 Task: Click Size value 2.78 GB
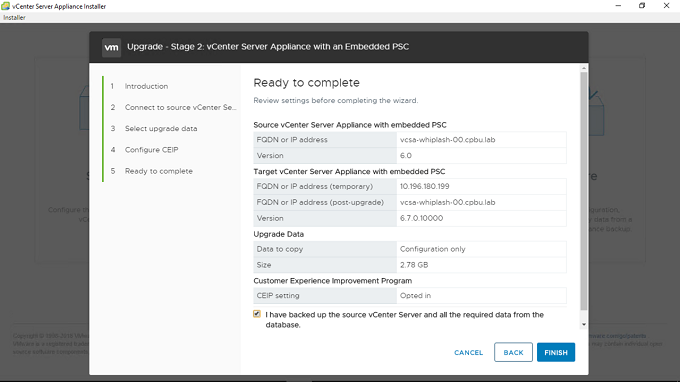414,265
